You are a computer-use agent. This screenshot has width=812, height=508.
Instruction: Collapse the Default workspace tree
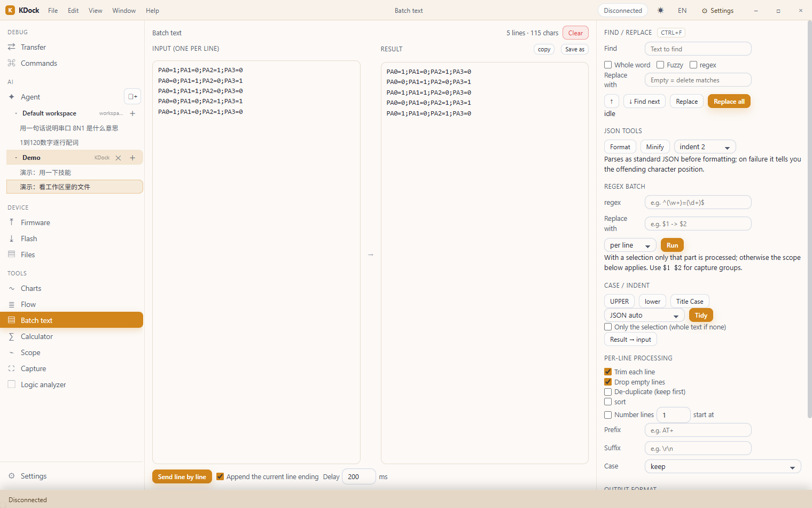click(16, 113)
